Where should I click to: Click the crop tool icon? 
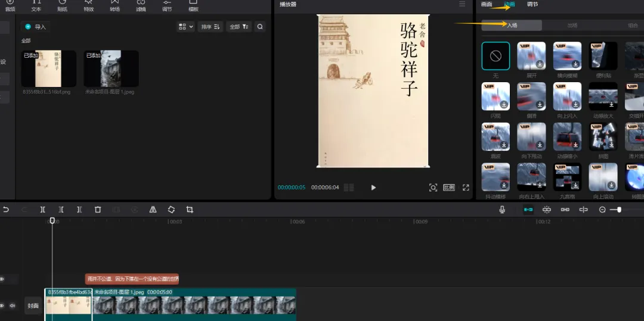coord(190,210)
